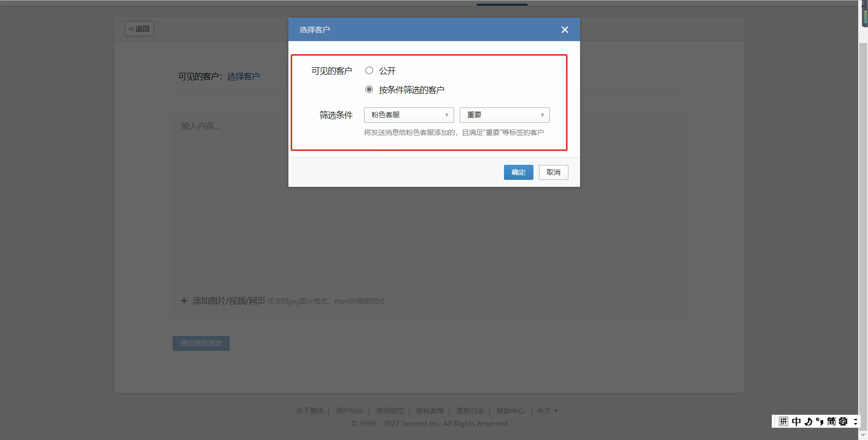The width and height of the screenshot is (868, 440).
Task: Click 添加图片/视频/网页 label
Action: click(229, 301)
